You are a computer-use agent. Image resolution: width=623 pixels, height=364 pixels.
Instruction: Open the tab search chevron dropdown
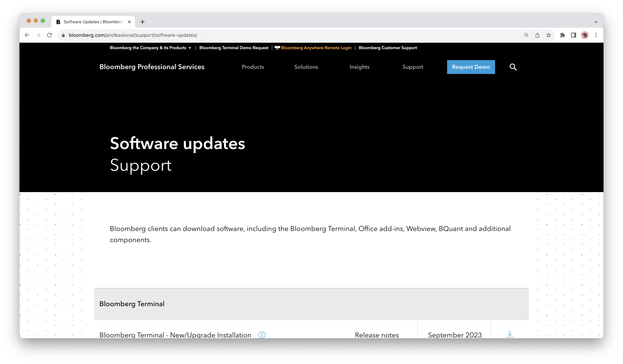[596, 22]
